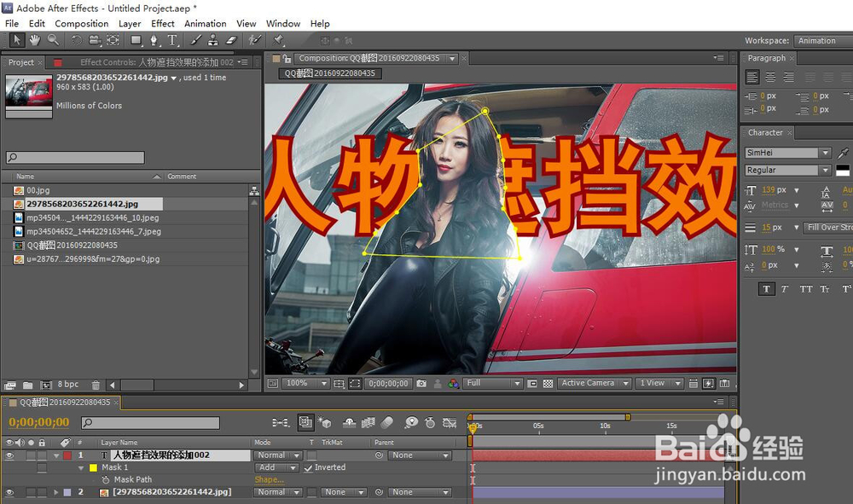Select the Eraser tool

point(231,40)
